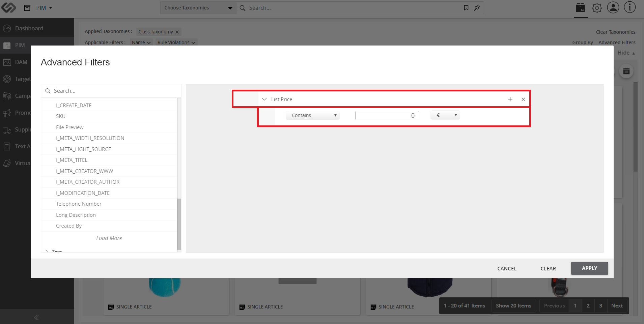Click the Supplier truck icon in sidebar
The width and height of the screenshot is (644, 324).
coord(7,130)
